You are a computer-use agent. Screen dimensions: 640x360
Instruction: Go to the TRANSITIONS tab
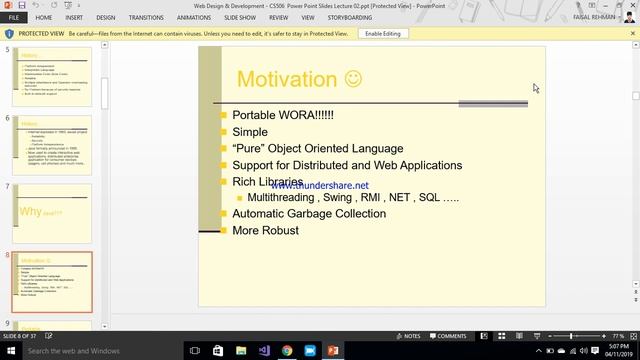point(146,18)
